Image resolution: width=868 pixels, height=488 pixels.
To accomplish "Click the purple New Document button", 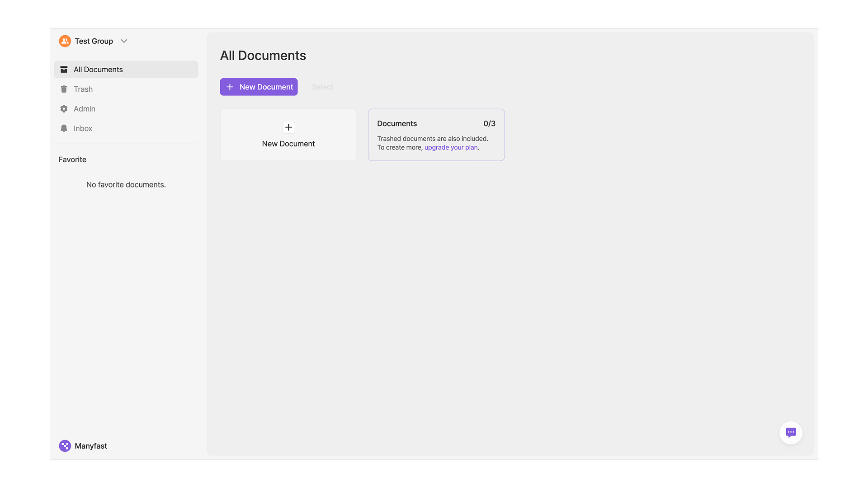I will pyautogui.click(x=259, y=87).
